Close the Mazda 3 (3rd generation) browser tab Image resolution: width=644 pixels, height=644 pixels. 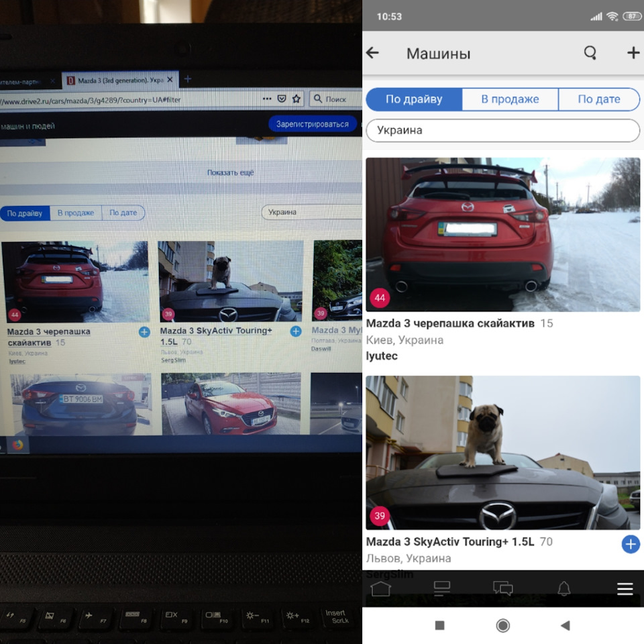[x=170, y=80]
